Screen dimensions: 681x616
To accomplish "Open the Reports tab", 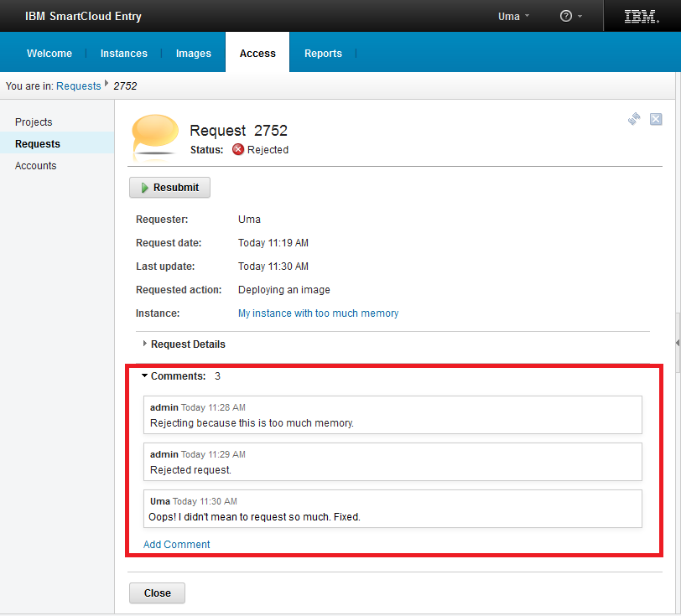I will [x=323, y=53].
